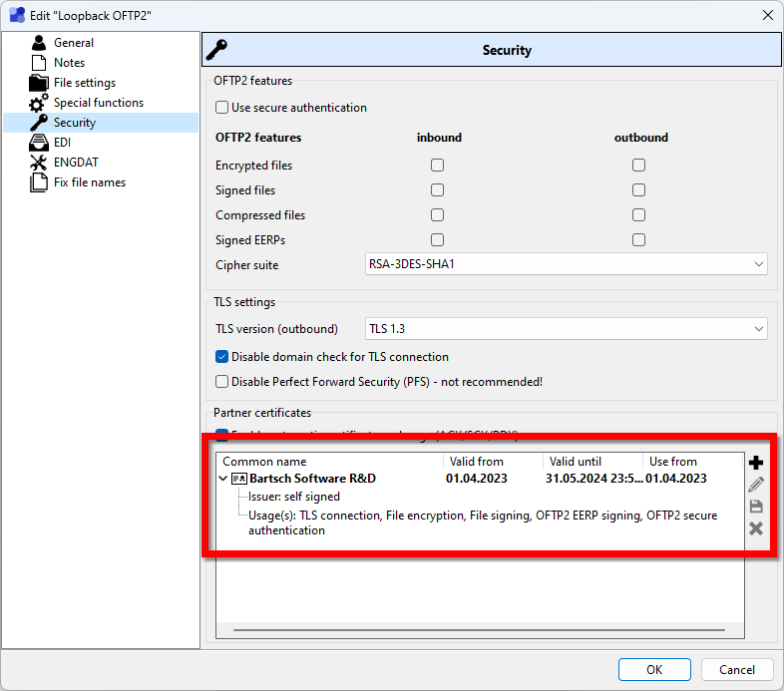Check Disable Perfect Forward Security (PFS)
This screenshot has height=691, width=784.
point(222,382)
